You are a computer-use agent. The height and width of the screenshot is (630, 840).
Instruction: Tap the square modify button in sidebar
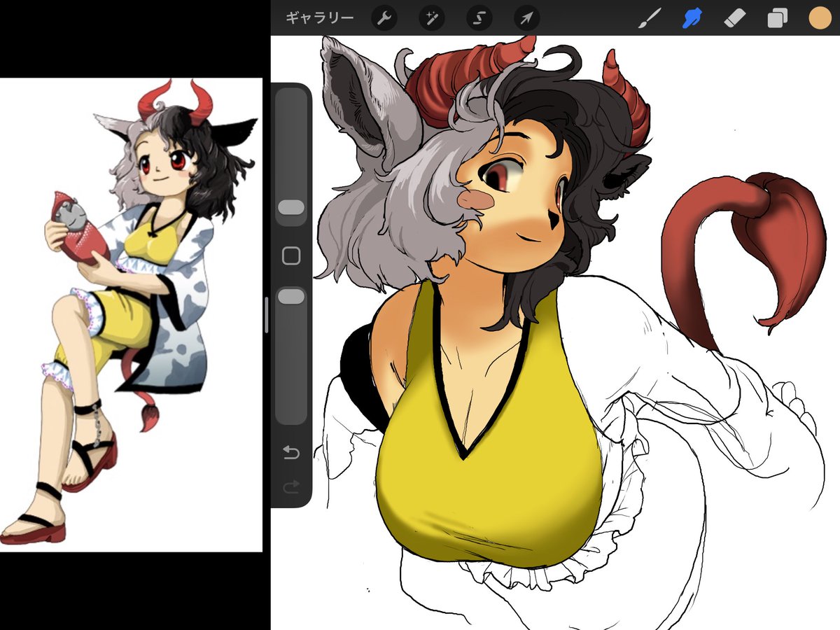[x=291, y=255]
